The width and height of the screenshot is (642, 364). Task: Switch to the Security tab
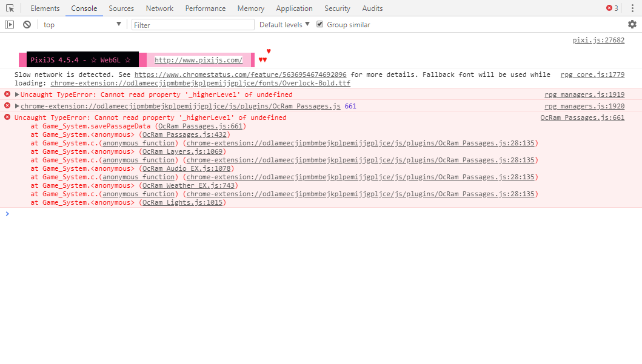tap(338, 8)
